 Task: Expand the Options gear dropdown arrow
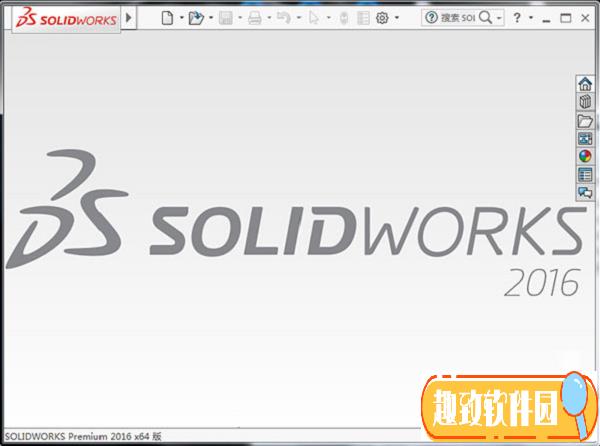397,18
